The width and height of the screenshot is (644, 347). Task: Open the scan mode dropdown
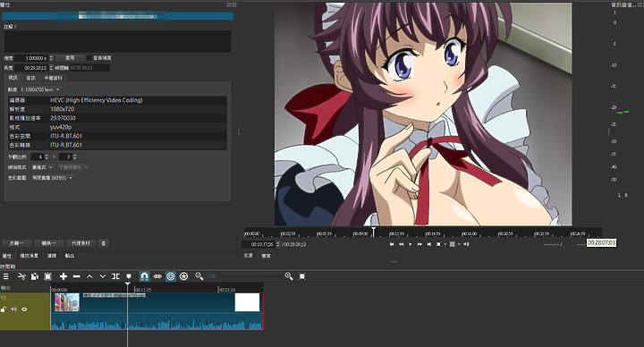coord(43,167)
